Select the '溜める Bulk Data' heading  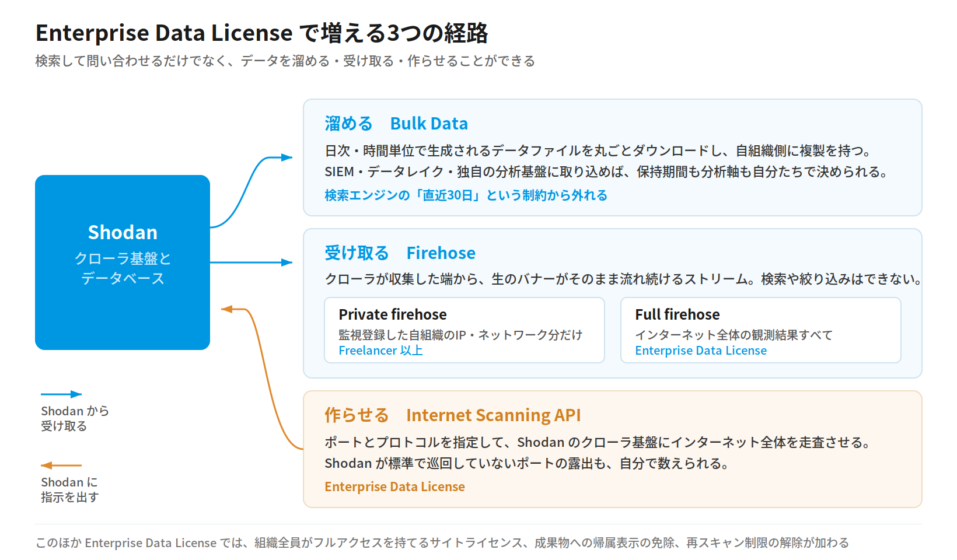pos(396,124)
